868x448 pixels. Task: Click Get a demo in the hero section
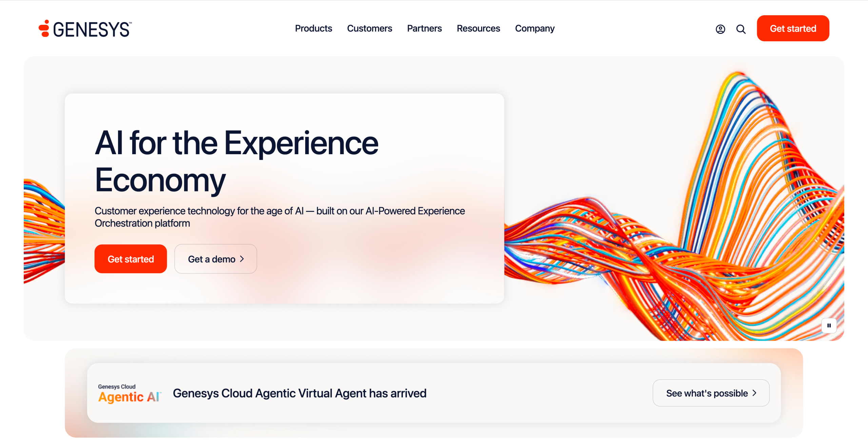tap(216, 259)
